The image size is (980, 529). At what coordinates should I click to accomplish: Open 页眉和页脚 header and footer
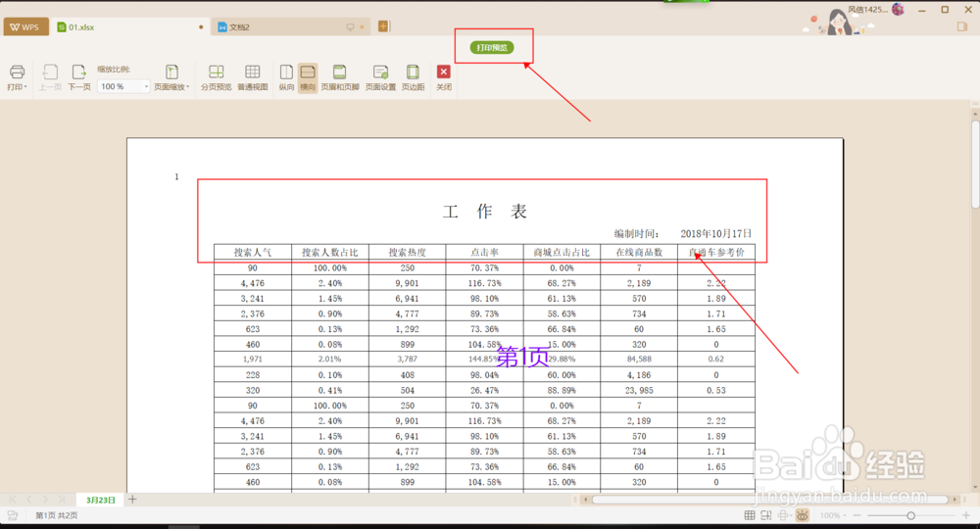click(339, 78)
